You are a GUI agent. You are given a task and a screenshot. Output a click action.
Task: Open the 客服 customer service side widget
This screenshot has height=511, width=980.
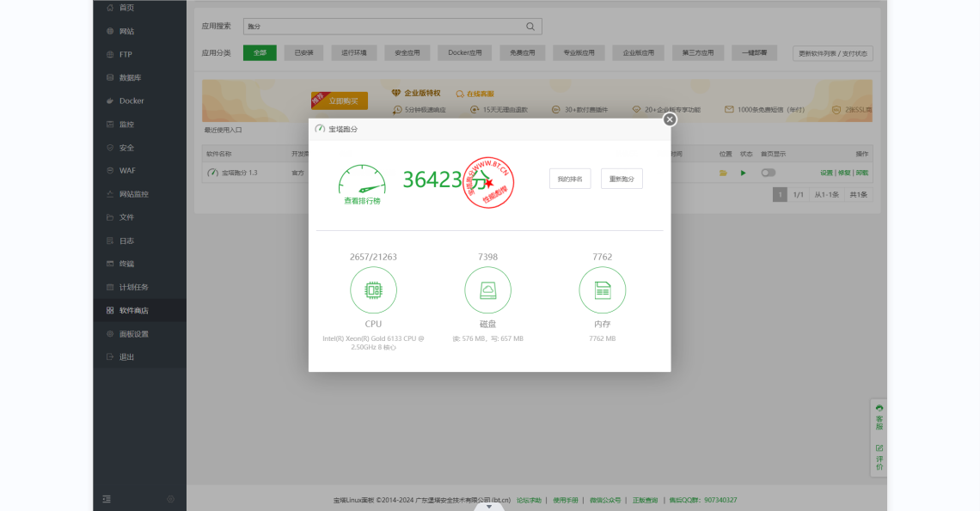pyautogui.click(x=879, y=417)
